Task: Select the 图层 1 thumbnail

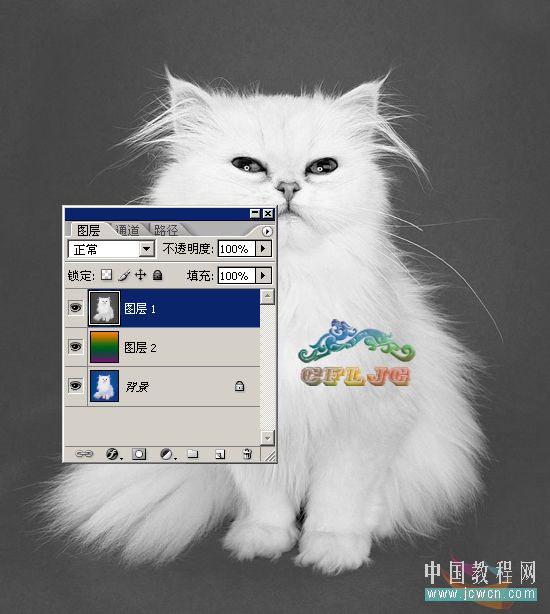Action: point(104,308)
